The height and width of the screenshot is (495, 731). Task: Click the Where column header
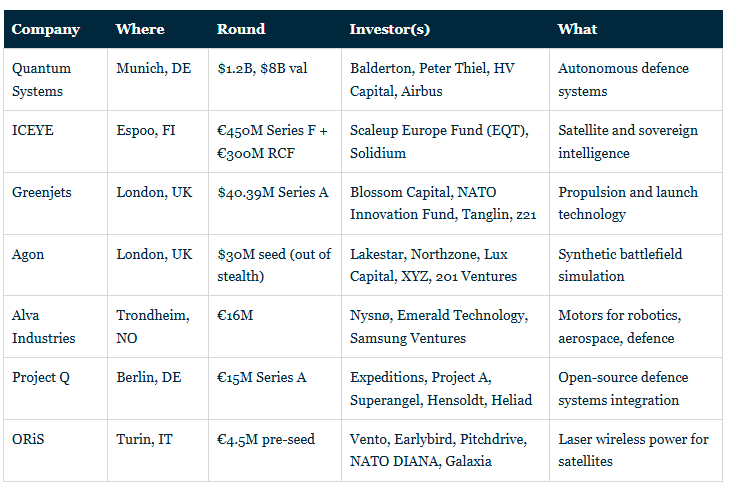(140, 29)
